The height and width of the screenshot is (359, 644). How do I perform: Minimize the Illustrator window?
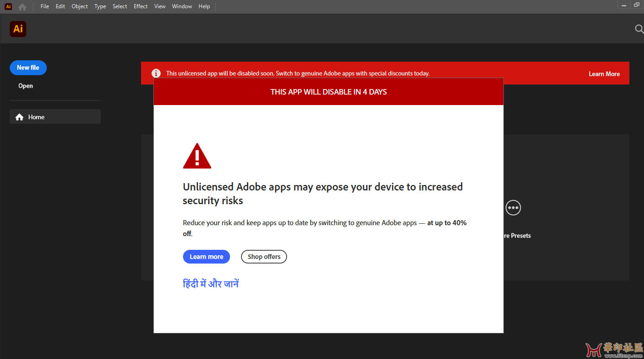pos(624,5)
